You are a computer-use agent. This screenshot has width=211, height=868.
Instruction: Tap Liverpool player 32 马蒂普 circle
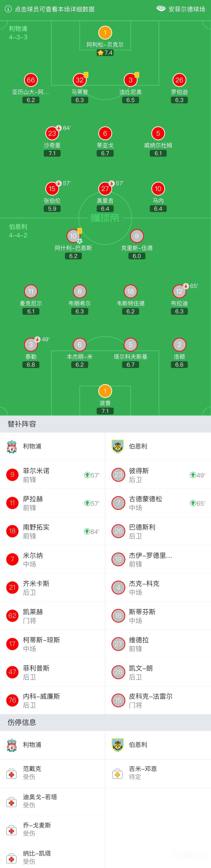pyautogui.click(x=80, y=80)
